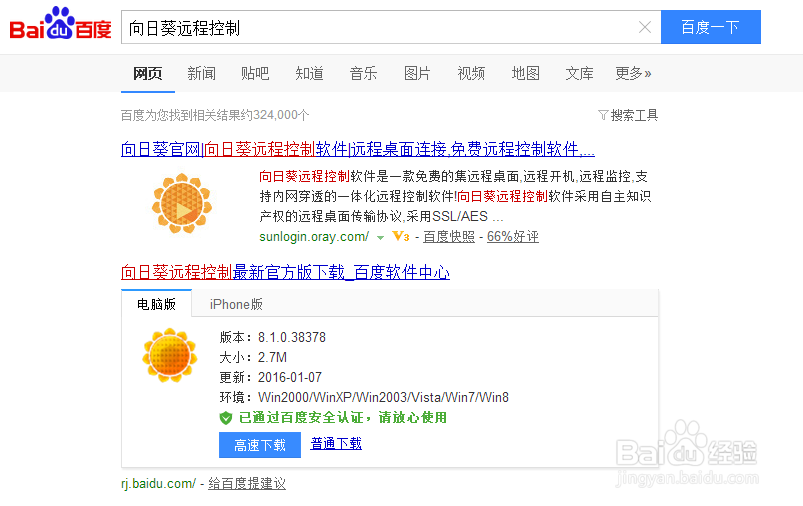Select the 网页 tab

point(147,74)
